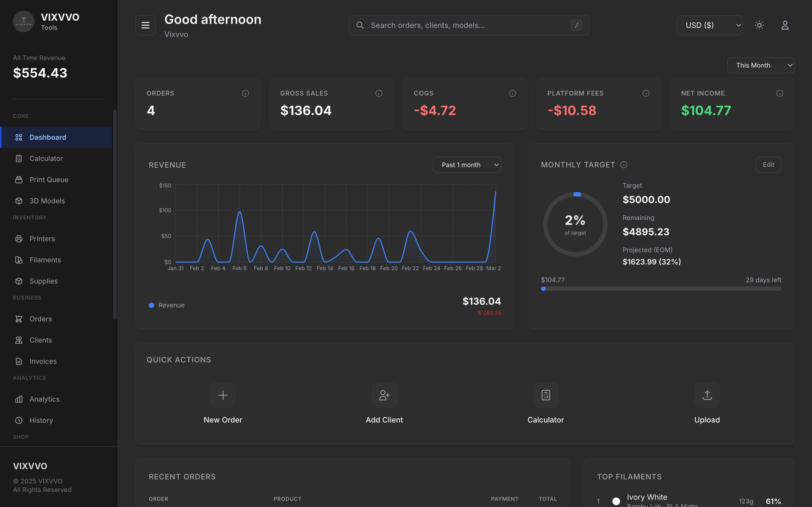Image resolution: width=812 pixels, height=507 pixels.
Task: Click the Monthly Target info icon
Action: [624, 165]
